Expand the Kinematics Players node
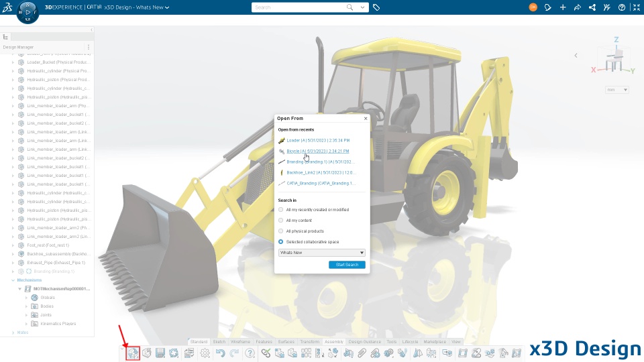 click(27, 324)
